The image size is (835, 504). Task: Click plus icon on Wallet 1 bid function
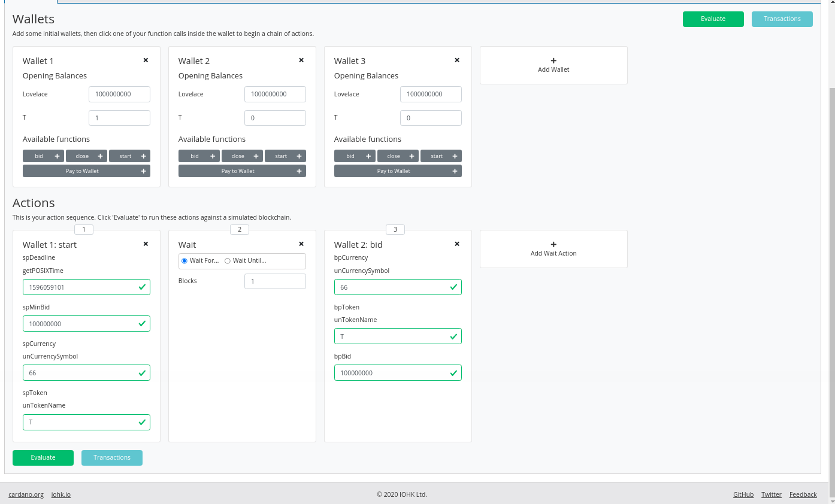(x=58, y=156)
